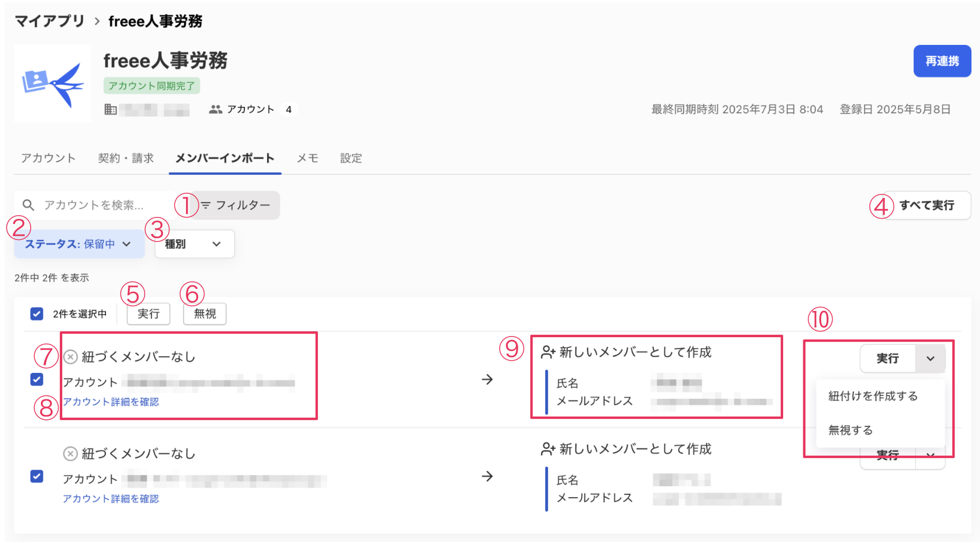The height and width of the screenshot is (542, 980).
Task: Click the 登録日 2025年5月8日 text
Action: [x=895, y=109]
